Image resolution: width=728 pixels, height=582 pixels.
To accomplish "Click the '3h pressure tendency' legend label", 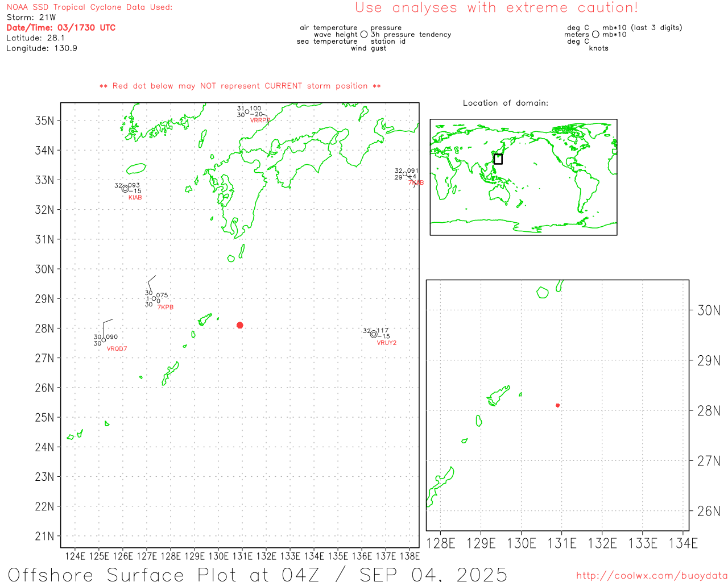I will (x=411, y=35).
